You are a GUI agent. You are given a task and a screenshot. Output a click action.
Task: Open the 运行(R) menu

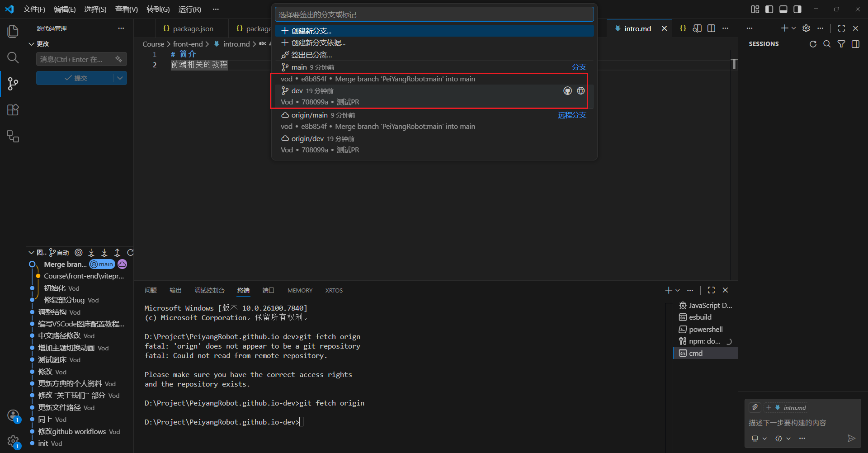(x=190, y=9)
